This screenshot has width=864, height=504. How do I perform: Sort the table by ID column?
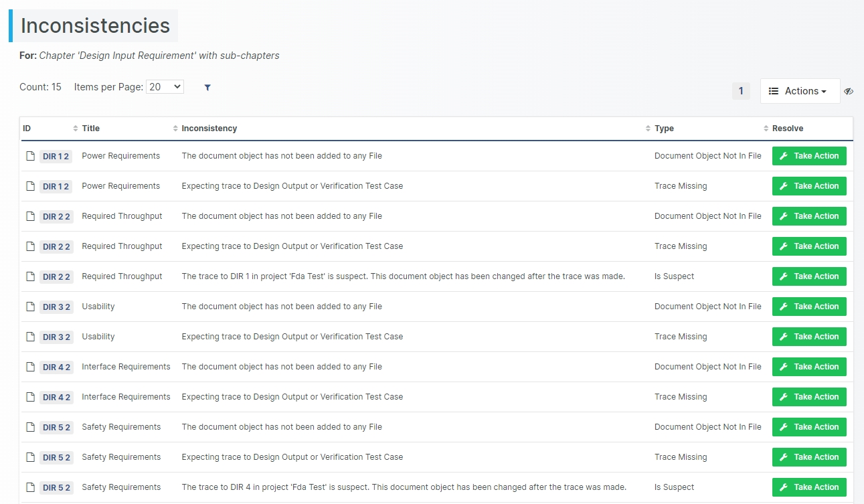pyautogui.click(x=27, y=129)
